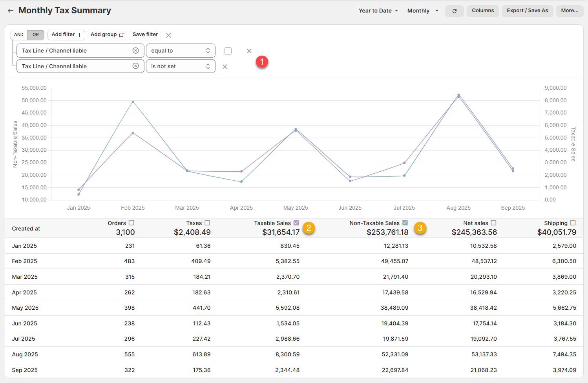The width and height of the screenshot is (588, 383).
Task: Open the Monthly grouping dropdown
Action: 422,11
